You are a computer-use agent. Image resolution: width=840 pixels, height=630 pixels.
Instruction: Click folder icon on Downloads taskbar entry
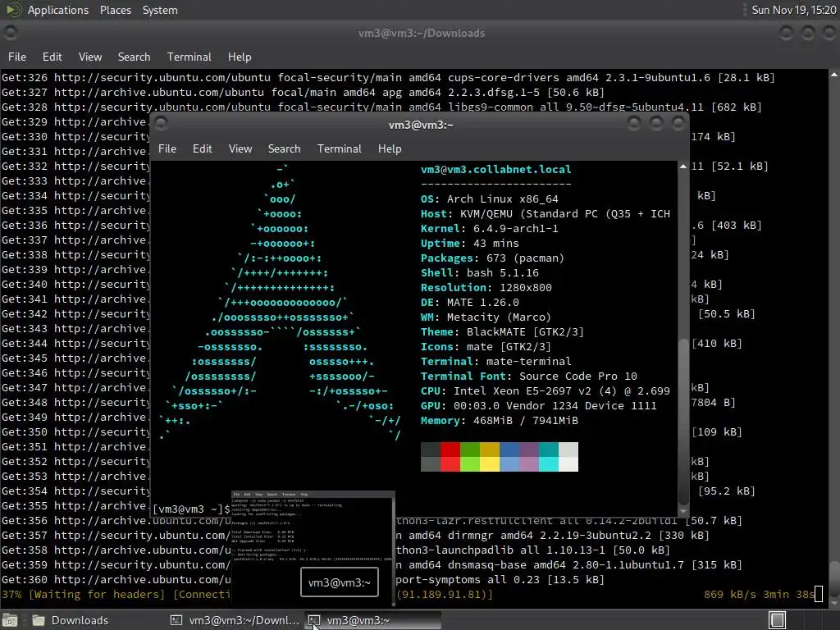pos(38,620)
